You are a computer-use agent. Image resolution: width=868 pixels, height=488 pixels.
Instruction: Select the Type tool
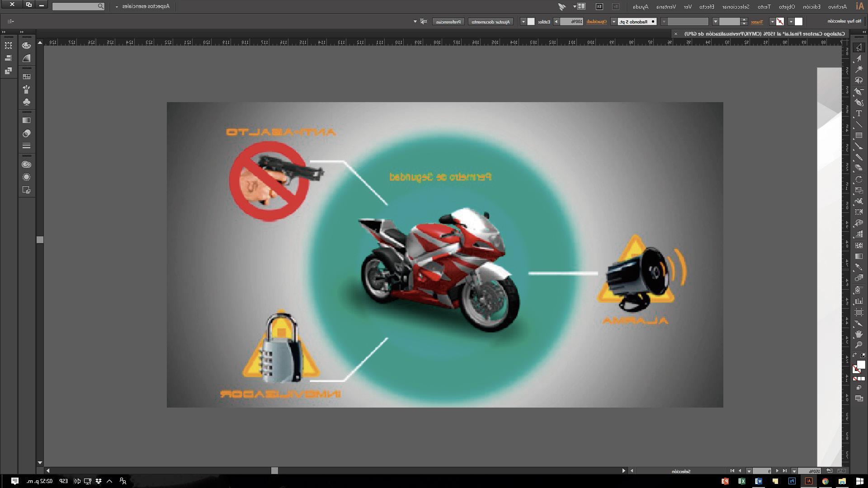click(859, 113)
